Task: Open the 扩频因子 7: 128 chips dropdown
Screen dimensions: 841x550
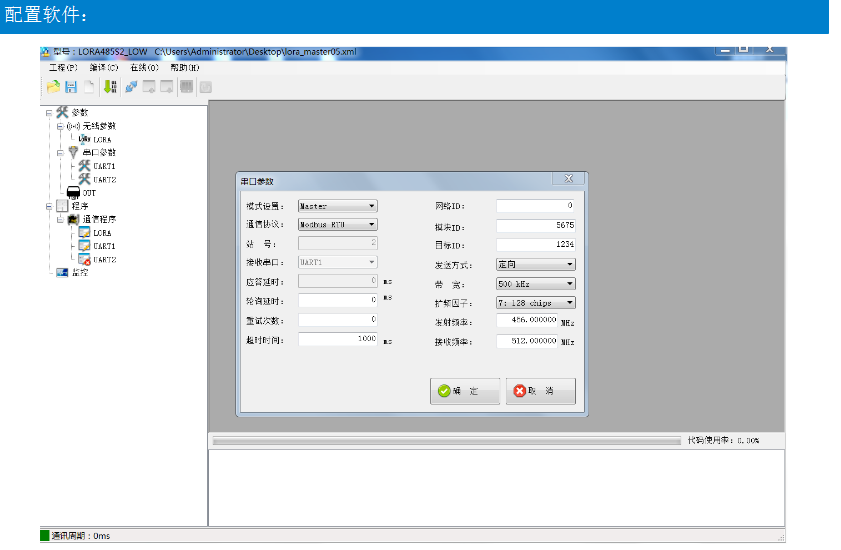Action: point(536,303)
